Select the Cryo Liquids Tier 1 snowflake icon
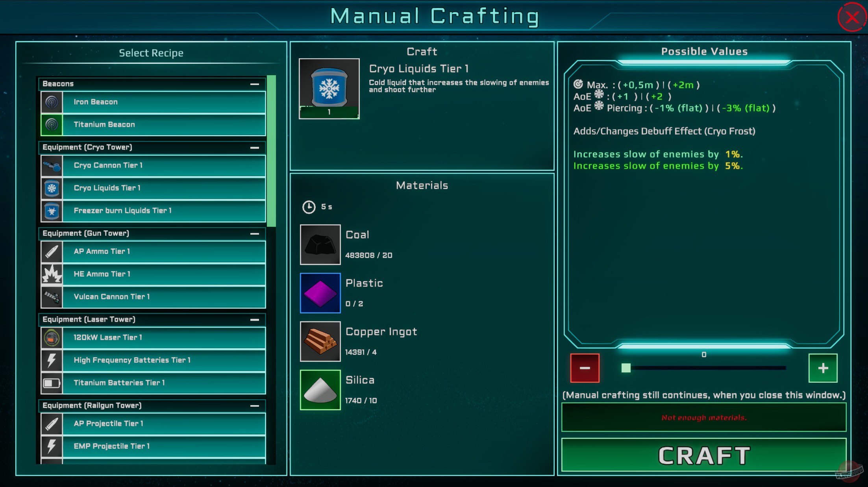Image resolution: width=868 pixels, height=487 pixels. coord(52,188)
